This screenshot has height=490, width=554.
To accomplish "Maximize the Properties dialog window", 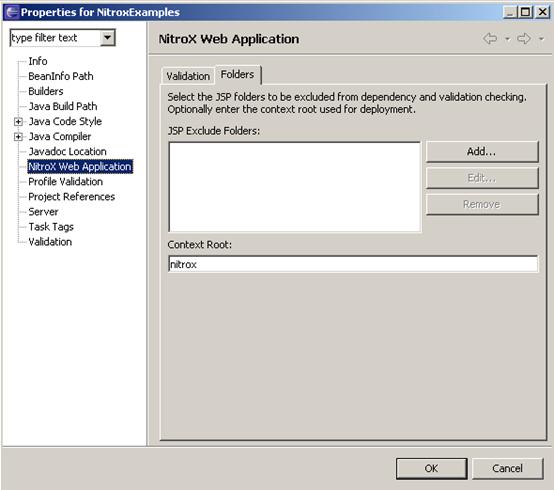I will click(x=525, y=12).
